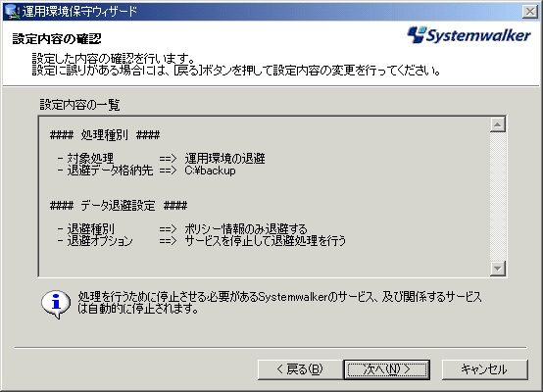
Task: Click the #### データ退避設定 #### heading
Action: [x=119, y=206]
